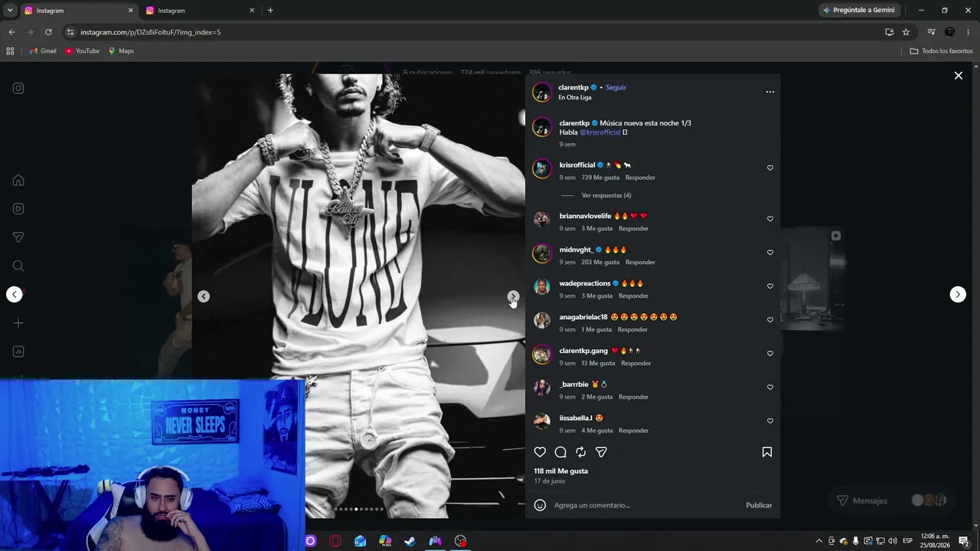The width and height of the screenshot is (980, 551).
Task: Like iissabella.l's comment
Action: coord(770,421)
